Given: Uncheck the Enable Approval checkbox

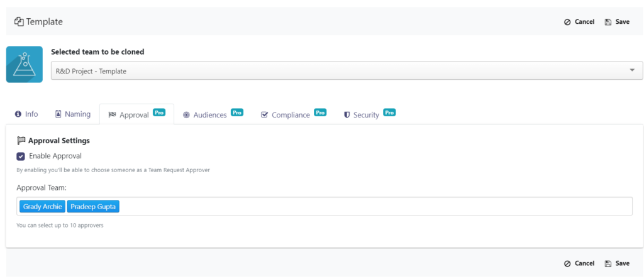Looking at the screenshot, I should [21, 156].
